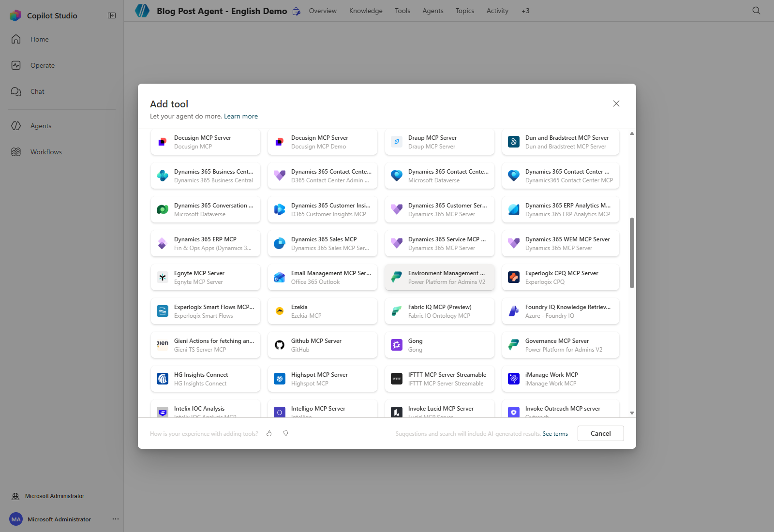Click the Github MCP Server icon
The width and height of the screenshot is (774, 532).
(x=280, y=345)
